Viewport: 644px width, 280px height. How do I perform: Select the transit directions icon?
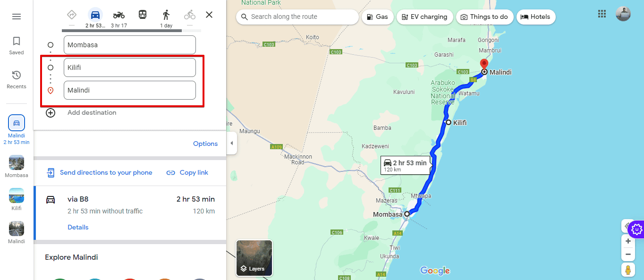[x=142, y=14]
